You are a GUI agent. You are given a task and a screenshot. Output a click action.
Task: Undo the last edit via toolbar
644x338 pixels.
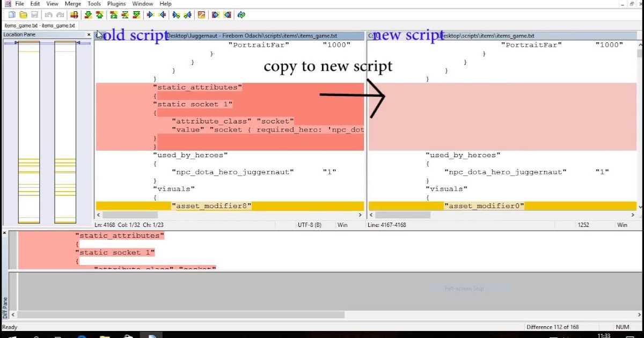49,15
